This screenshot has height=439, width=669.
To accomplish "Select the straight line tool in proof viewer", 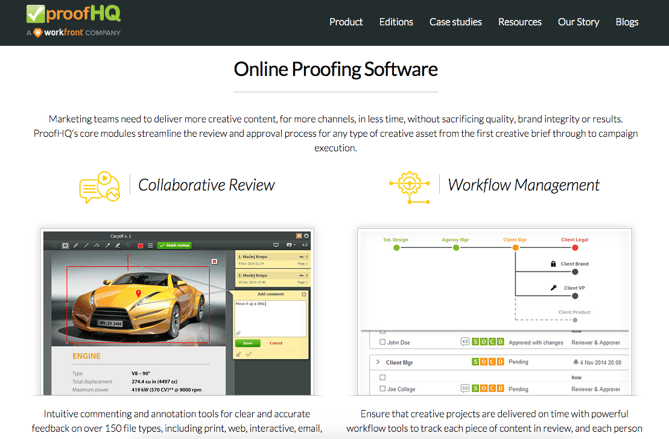I will (x=86, y=245).
